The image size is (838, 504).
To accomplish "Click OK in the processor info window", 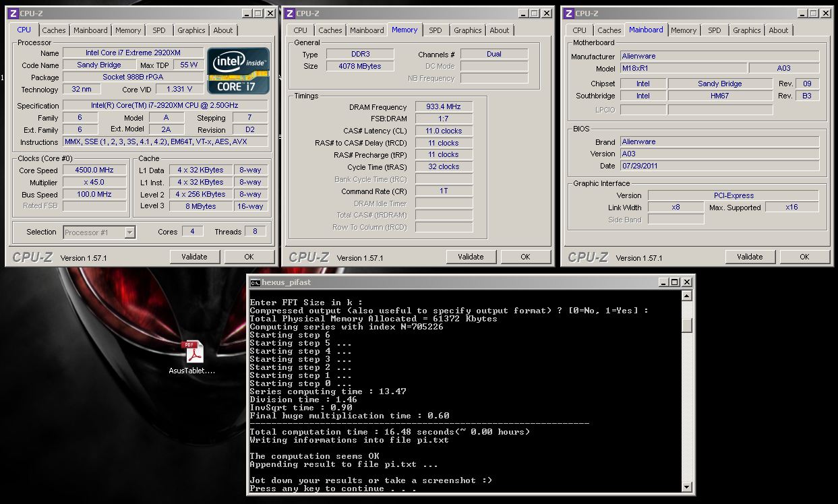I will pos(249,257).
